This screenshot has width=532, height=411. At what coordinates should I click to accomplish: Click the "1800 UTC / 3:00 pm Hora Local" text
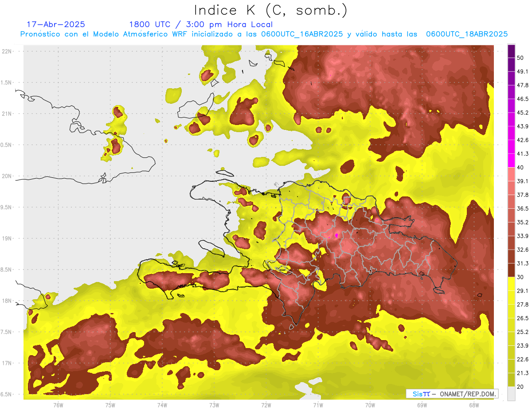[200, 24]
